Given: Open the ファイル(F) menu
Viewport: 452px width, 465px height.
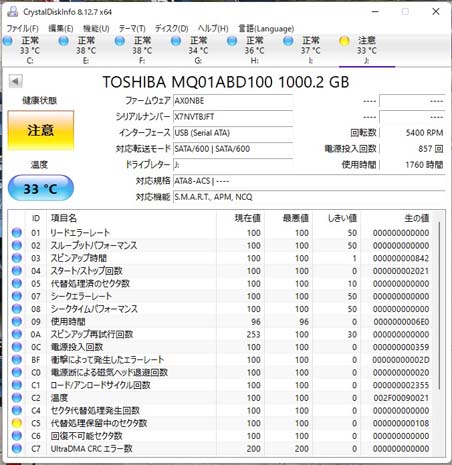Looking at the screenshot, I should coord(22,29).
